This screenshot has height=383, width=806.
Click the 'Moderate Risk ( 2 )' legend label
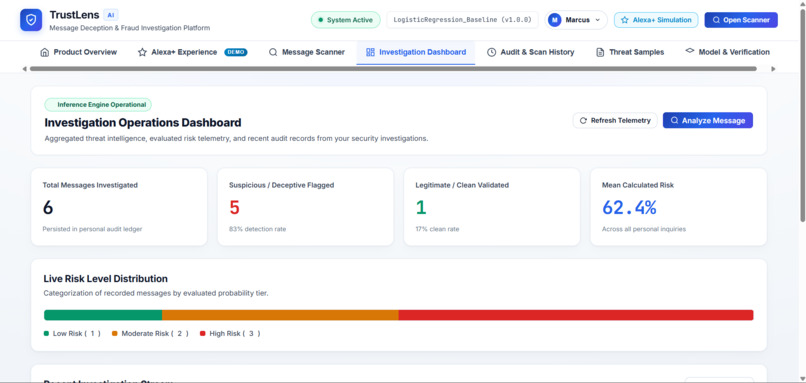coord(155,334)
